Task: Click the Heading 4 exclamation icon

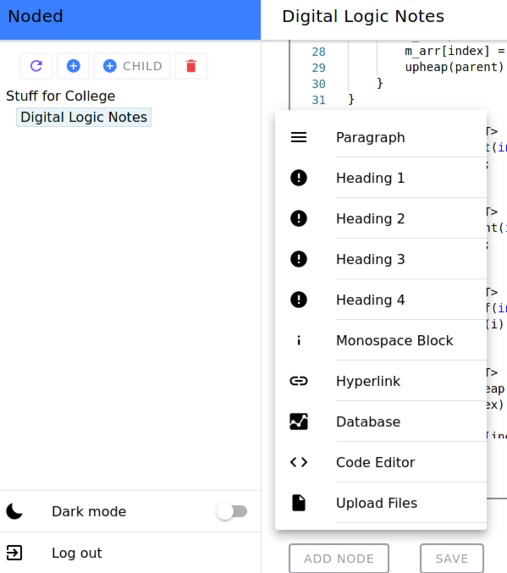Action: (x=299, y=300)
